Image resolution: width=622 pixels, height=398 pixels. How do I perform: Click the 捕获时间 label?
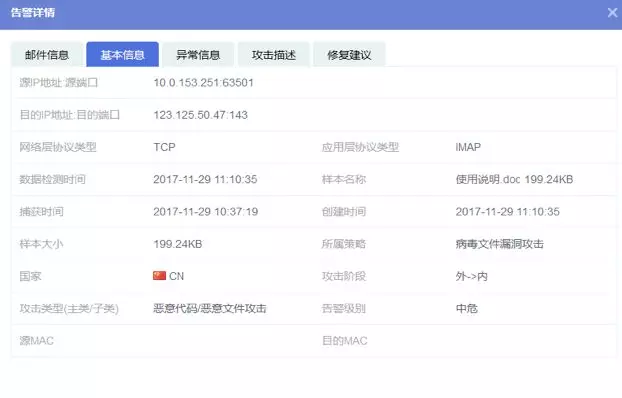pyautogui.click(x=42, y=211)
